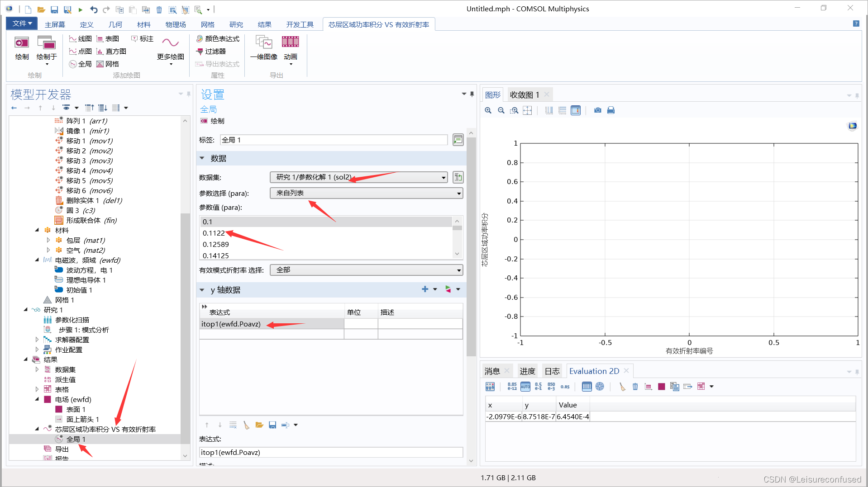
Task: Click 绘制 button in Settings panel
Action: 212,121
